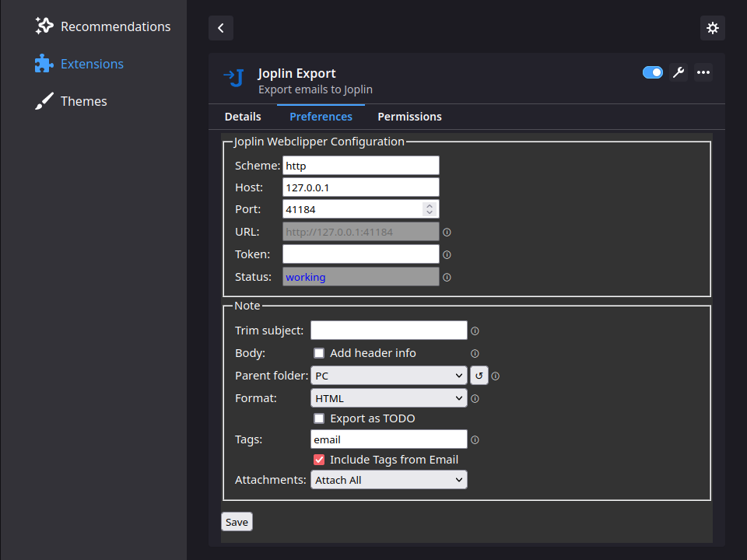Open the three-dot more options menu
Viewport: 747px width, 560px height.
pos(703,72)
